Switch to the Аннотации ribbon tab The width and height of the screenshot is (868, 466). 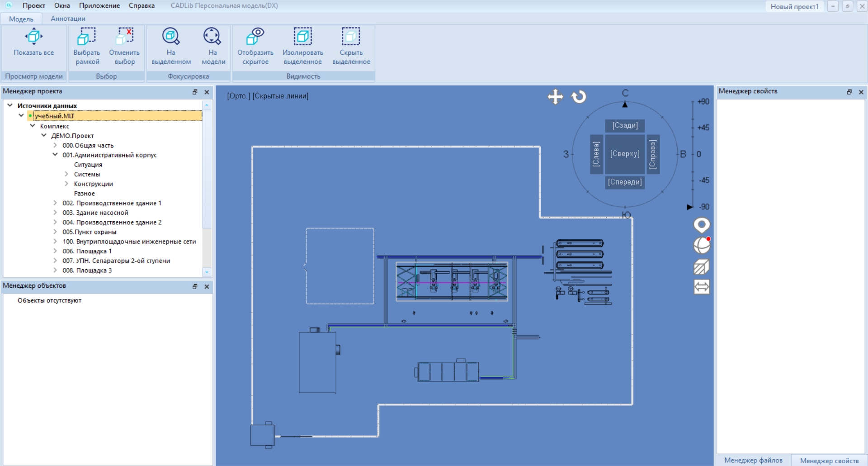point(68,19)
